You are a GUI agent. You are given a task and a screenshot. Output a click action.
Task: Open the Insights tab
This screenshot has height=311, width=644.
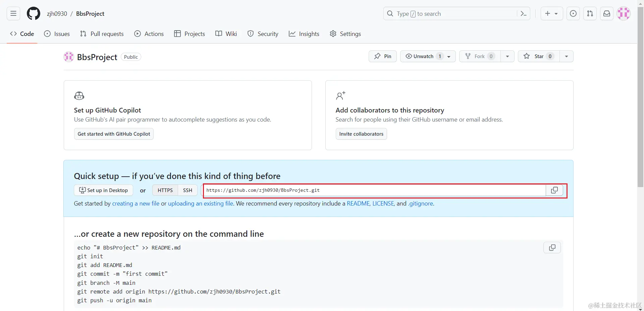pyautogui.click(x=304, y=34)
